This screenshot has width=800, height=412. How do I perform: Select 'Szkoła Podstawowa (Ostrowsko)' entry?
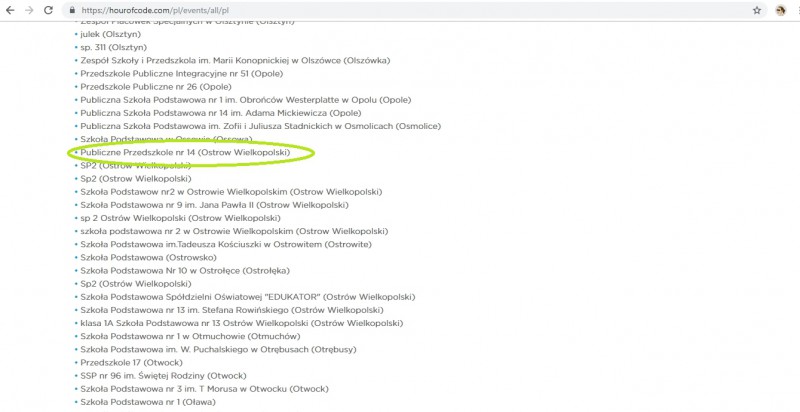148,258
